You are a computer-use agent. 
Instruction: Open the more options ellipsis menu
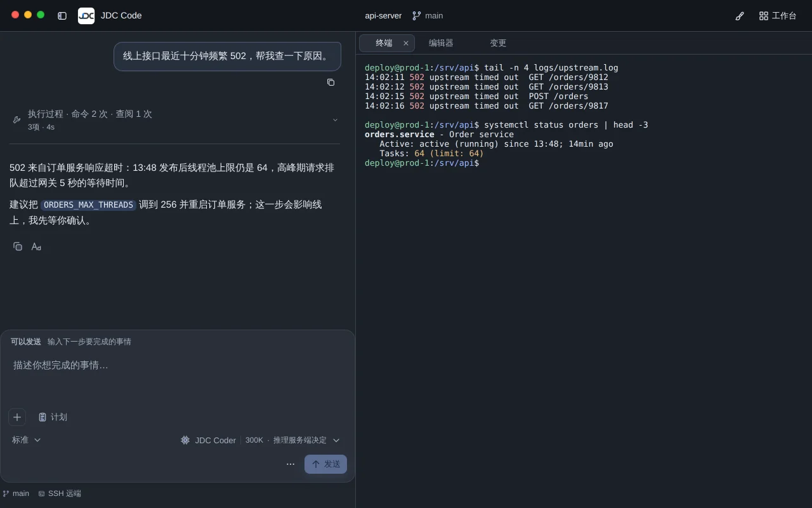(291, 464)
